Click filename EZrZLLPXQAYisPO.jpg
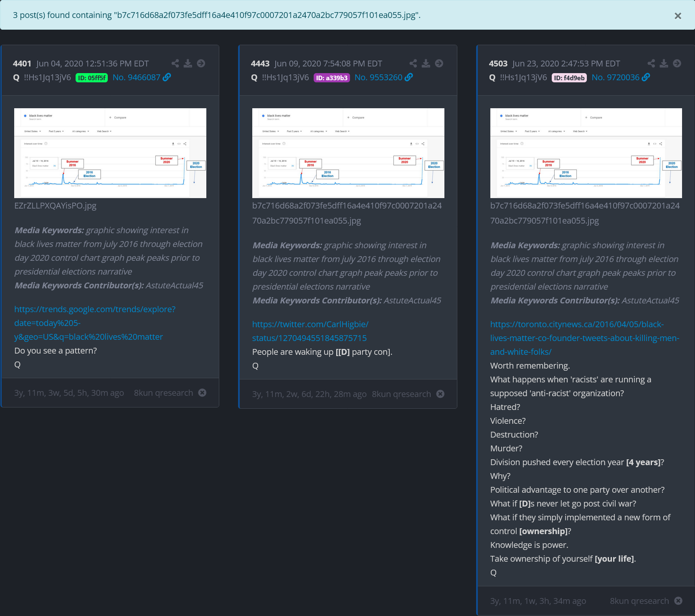This screenshot has height=616, width=695. point(55,206)
